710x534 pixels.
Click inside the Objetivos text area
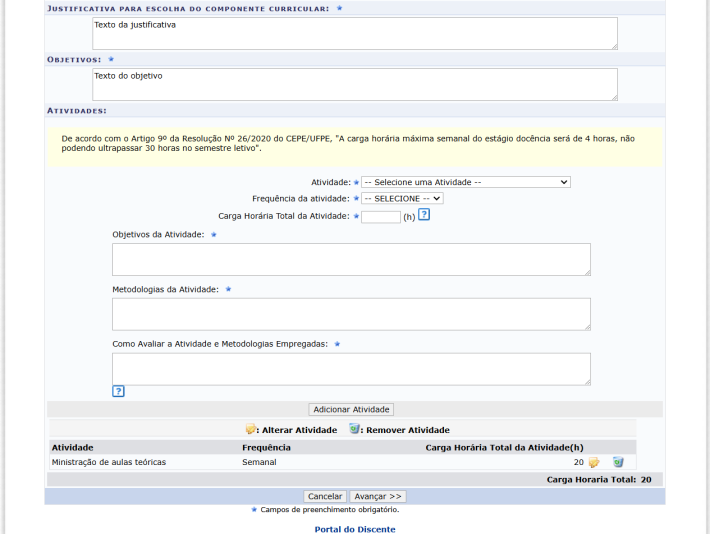(x=354, y=84)
